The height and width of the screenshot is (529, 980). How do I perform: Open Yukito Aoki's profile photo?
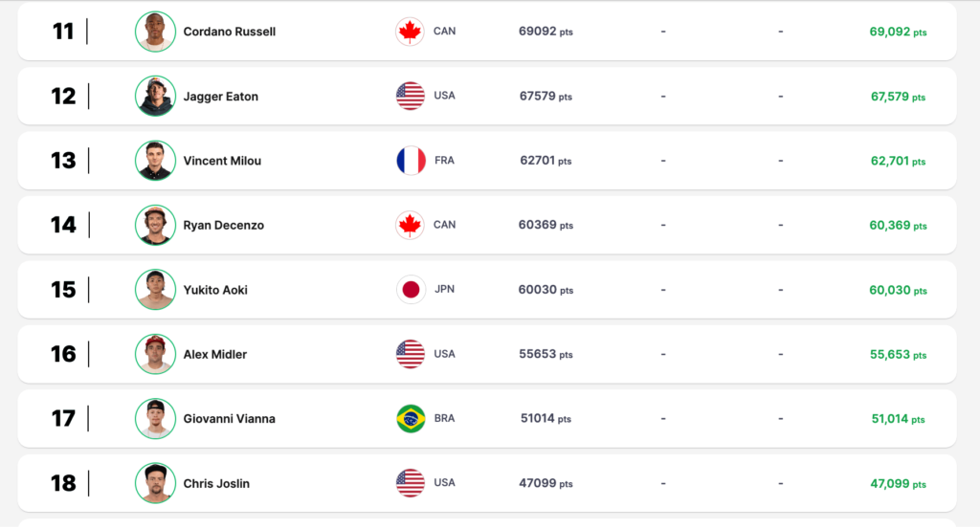155,290
